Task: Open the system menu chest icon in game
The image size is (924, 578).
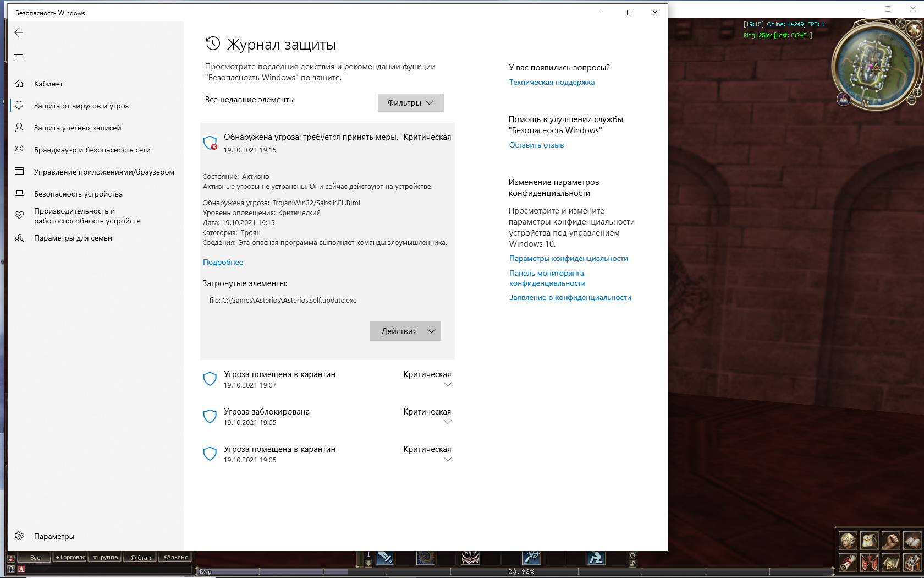Action: (912, 563)
